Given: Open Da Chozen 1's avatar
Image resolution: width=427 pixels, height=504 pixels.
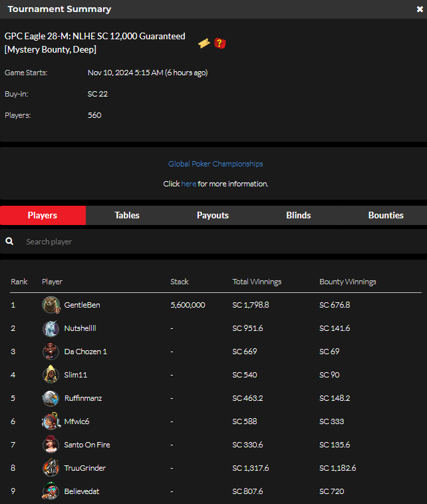Looking at the screenshot, I should [51, 352].
